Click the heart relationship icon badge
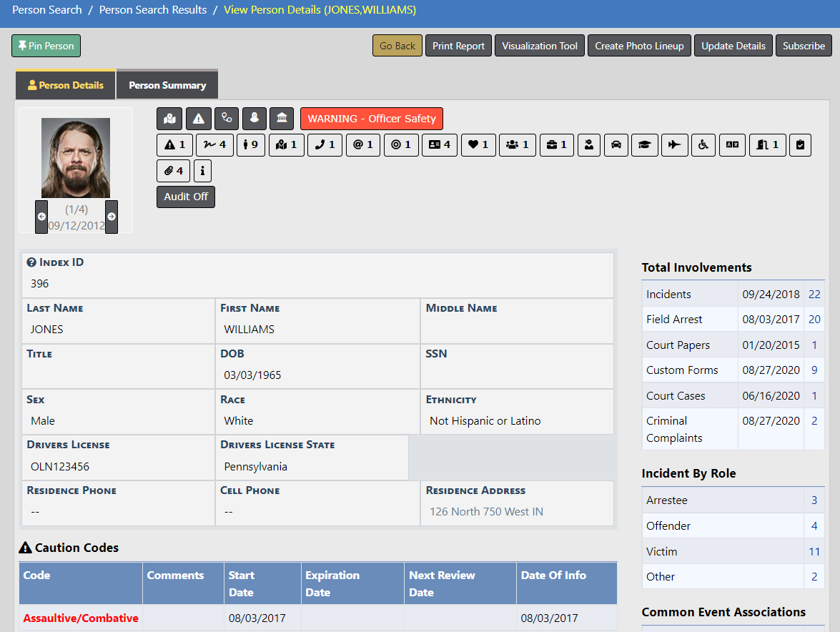Screen dimensions: 840x632 coord(478,144)
